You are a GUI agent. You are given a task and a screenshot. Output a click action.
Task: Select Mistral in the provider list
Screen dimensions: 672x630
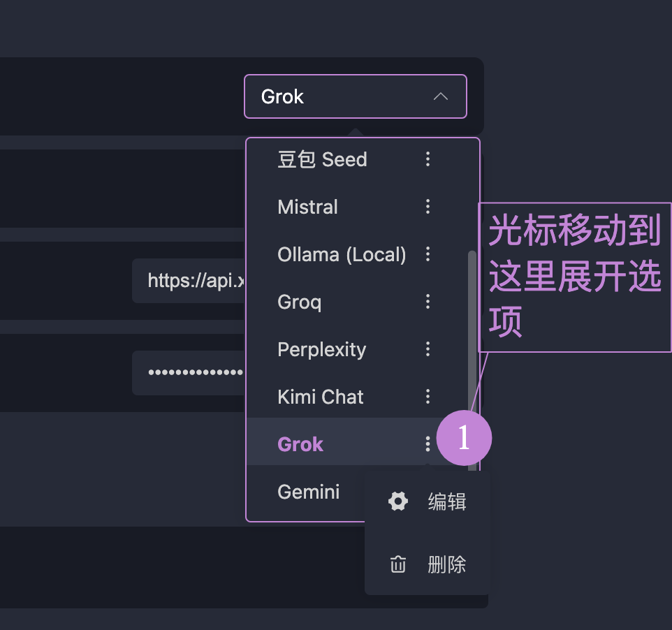308,207
